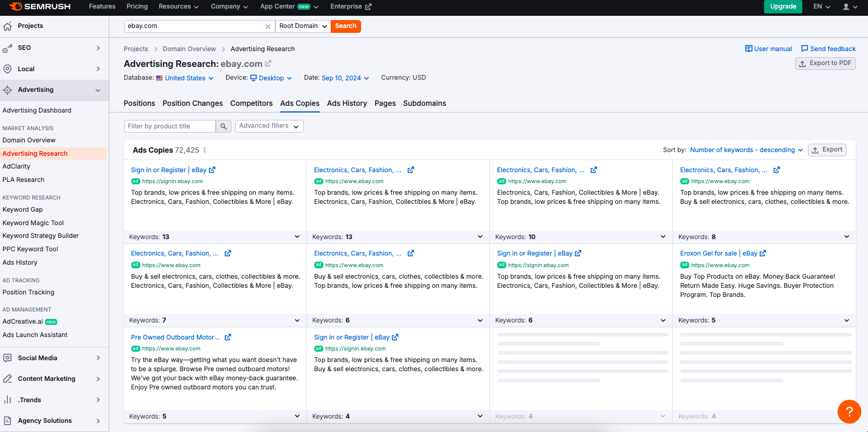Expand the SEO sidebar section
Image resolution: width=868 pixels, height=432 pixels.
point(98,47)
